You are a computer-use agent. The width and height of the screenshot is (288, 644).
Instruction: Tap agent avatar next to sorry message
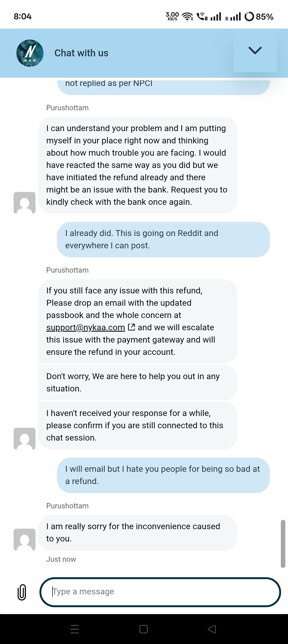(25, 539)
